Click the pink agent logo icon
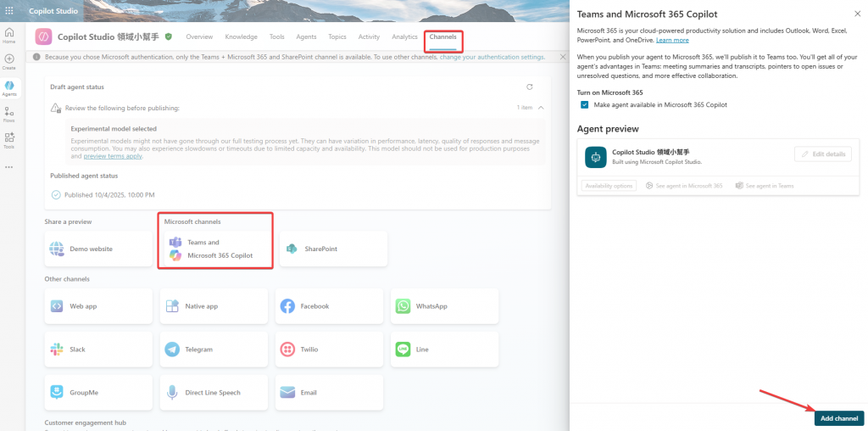This screenshot has width=868, height=431. click(44, 36)
